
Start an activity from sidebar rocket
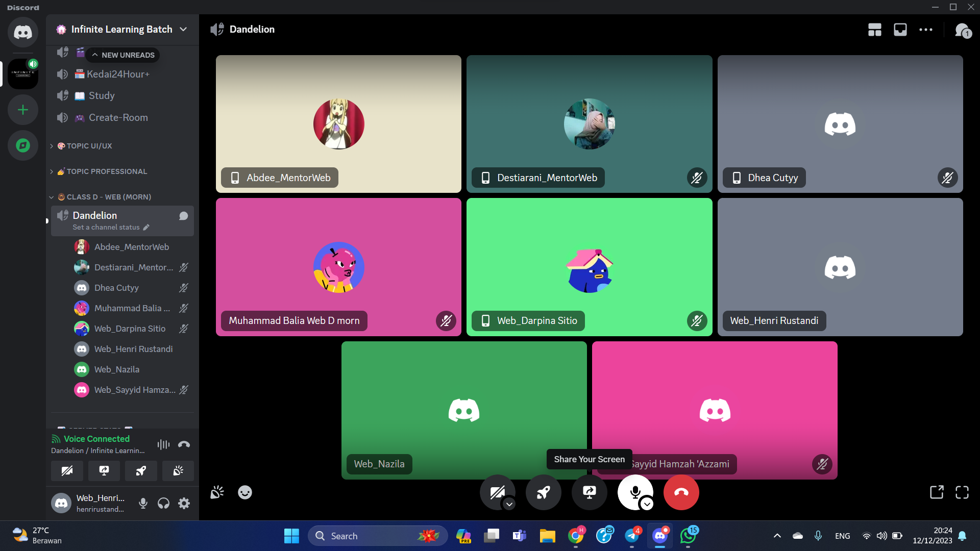[x=141, y=470]
